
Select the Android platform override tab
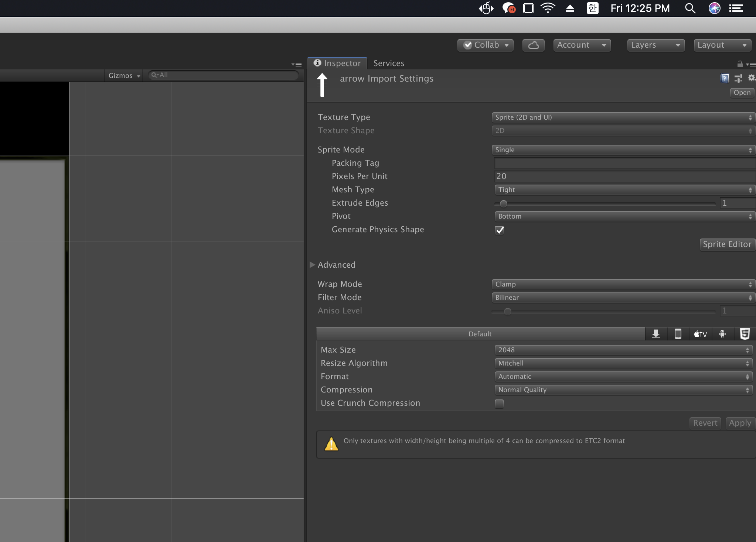(x=722, y=334)
